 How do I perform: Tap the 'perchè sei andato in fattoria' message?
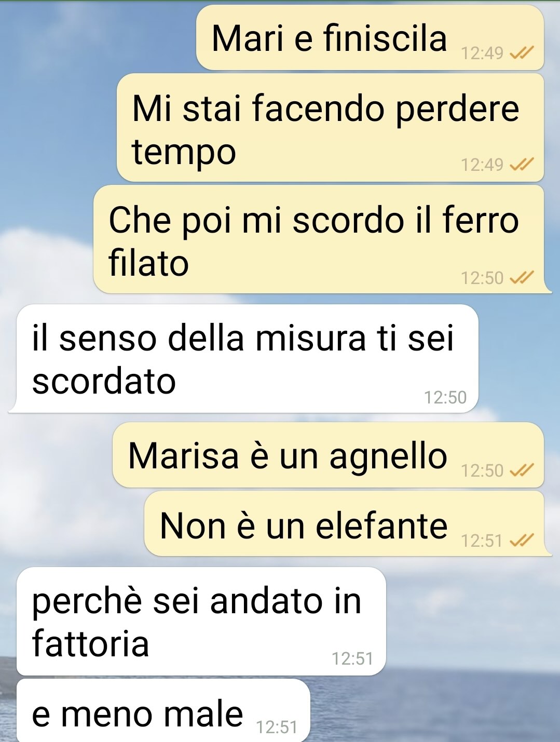(201, 622)
